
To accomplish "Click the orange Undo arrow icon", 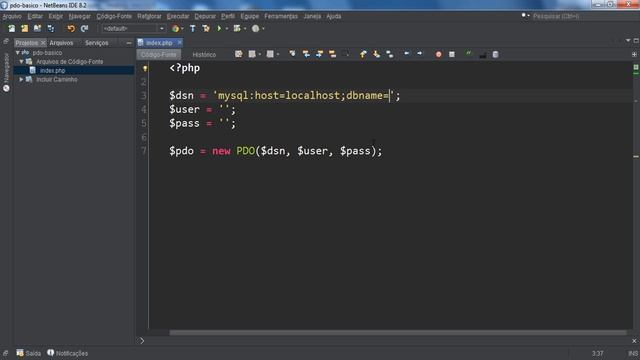I will (71, 29).
